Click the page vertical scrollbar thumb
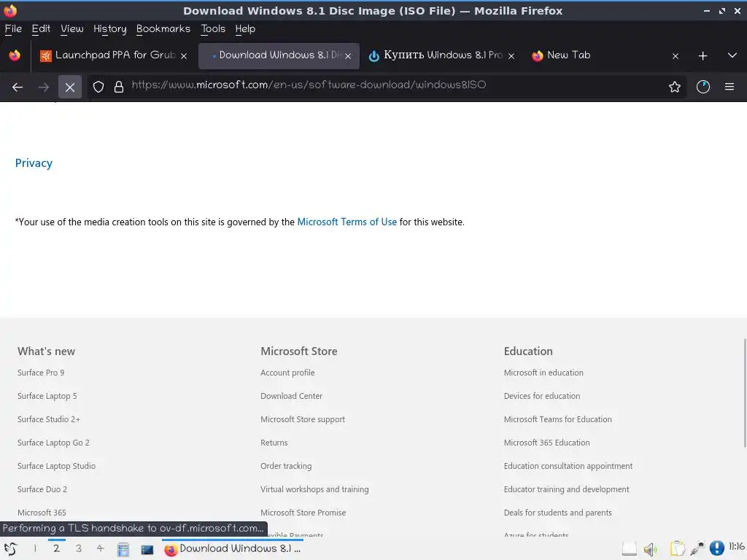Viewport: 747px width, 560px height. [745, 393]
